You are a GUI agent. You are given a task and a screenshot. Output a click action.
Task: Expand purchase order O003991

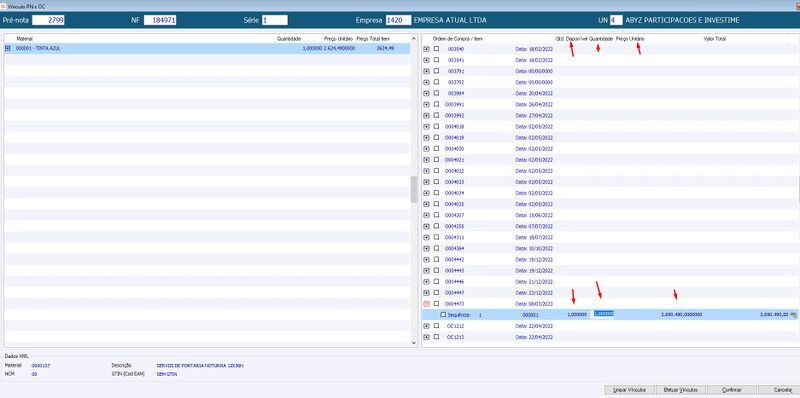point(427,104)
